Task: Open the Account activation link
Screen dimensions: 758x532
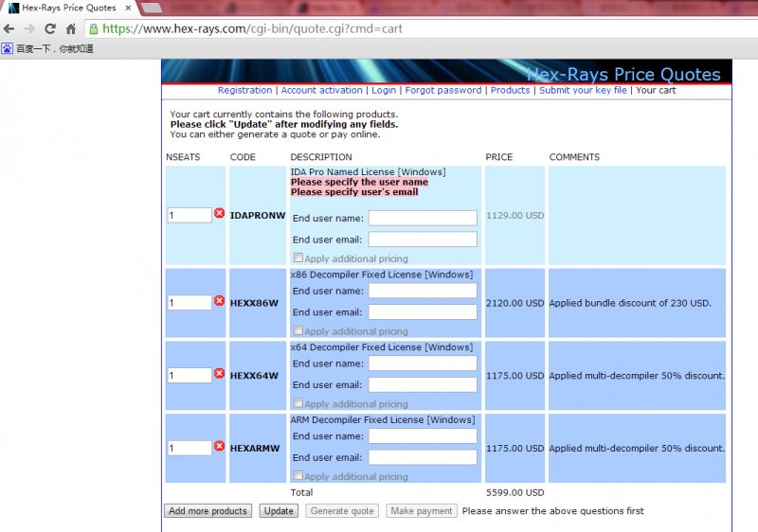Action: coord(321,90)
